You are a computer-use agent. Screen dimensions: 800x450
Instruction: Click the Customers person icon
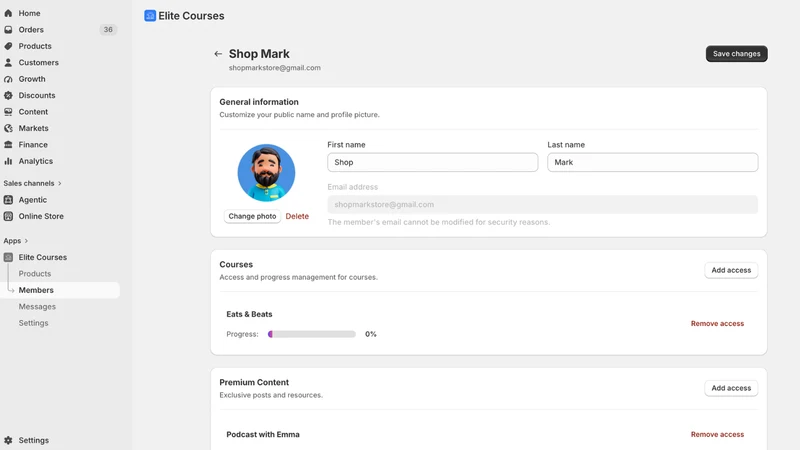[x=8, y=62]
